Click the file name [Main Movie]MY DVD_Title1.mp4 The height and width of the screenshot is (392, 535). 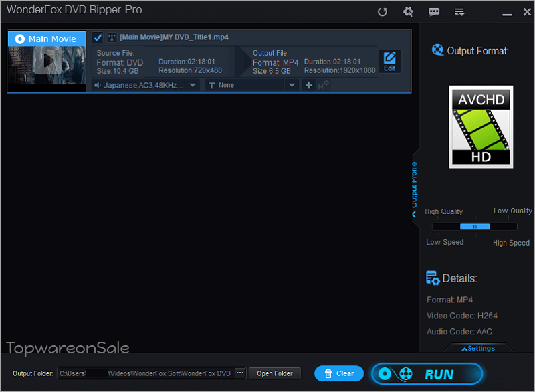[x=174, y=37]
